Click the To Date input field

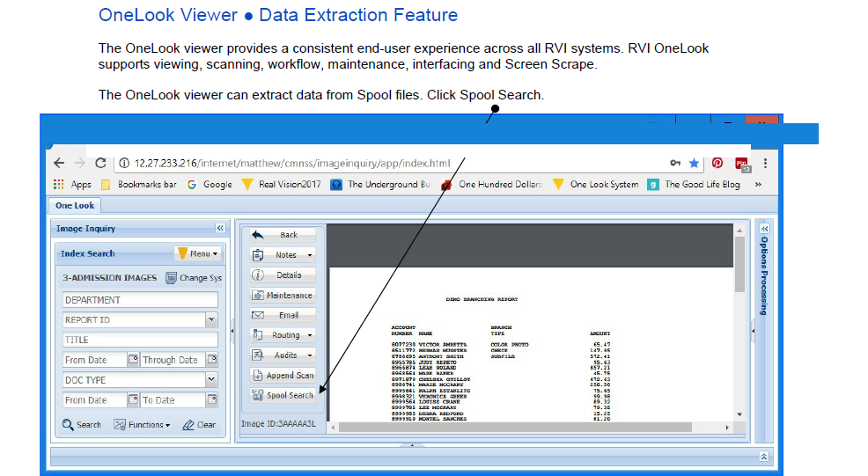pos(173,399)
